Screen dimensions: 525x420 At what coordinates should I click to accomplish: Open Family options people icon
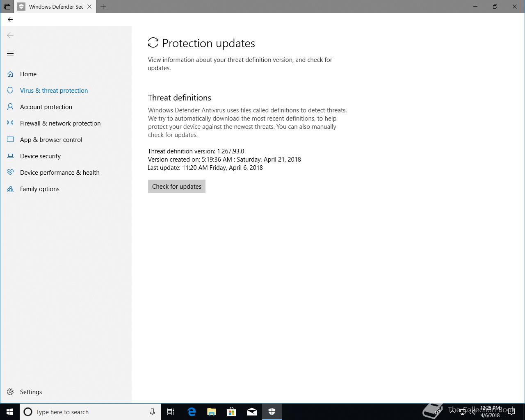click(10, 189)
